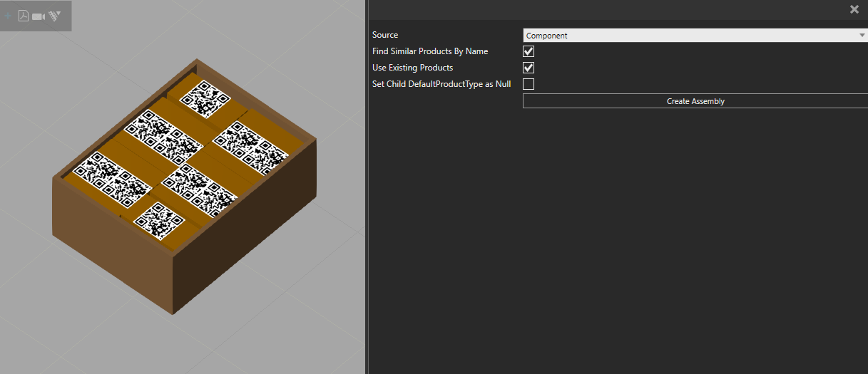This screenshot has height=374, width=868.
Task: Click the Set Child DefaultProductType label text
Action: (x=441, y=84)
